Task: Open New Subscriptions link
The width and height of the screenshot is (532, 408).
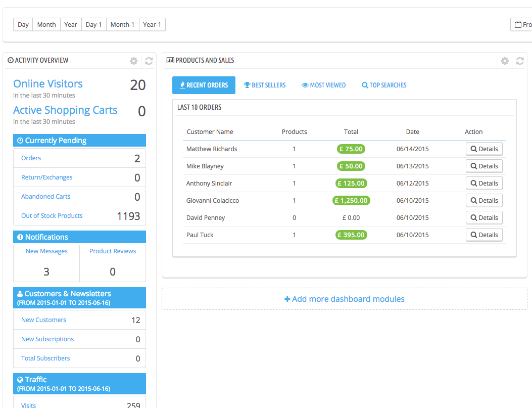Action: click(47, 339)
